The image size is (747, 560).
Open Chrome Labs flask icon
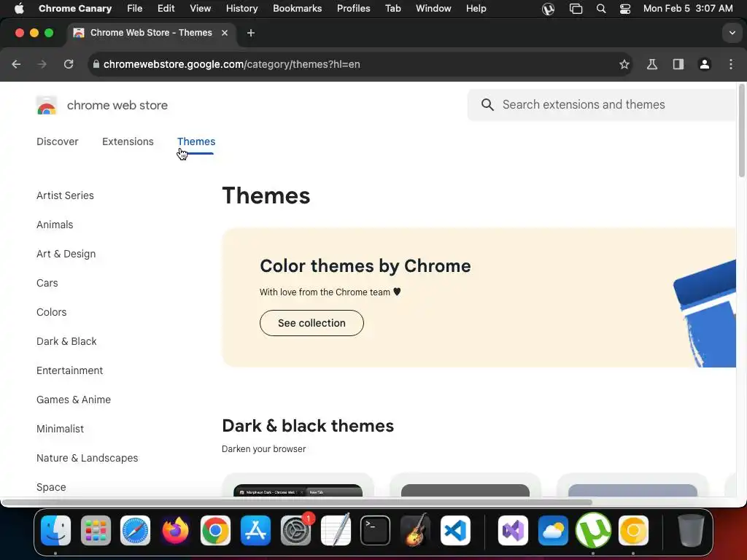click(651, 64)
